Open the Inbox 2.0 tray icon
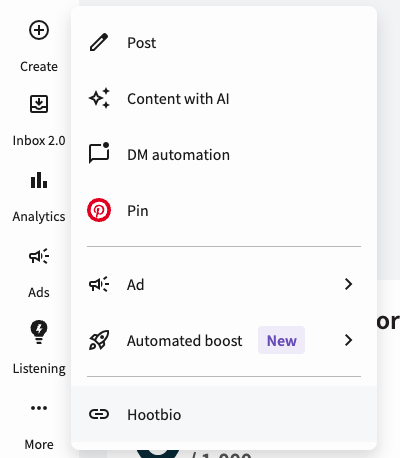 [x=39, y=104]
